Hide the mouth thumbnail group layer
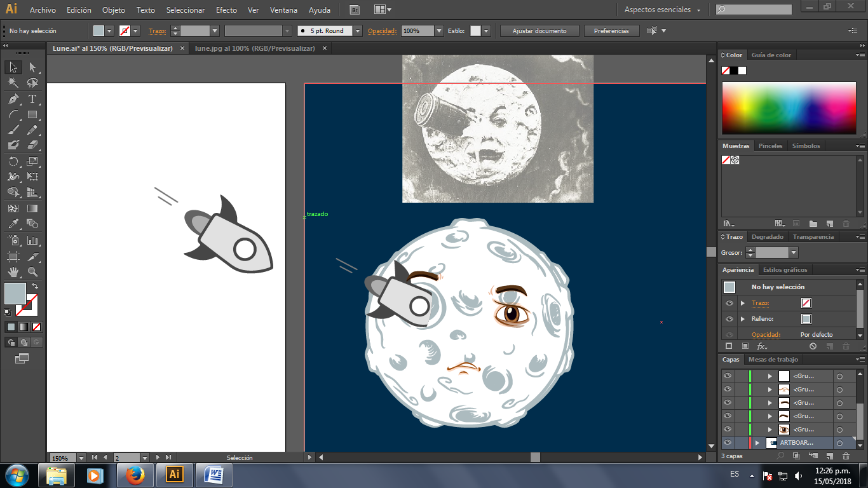 (728, 389)
